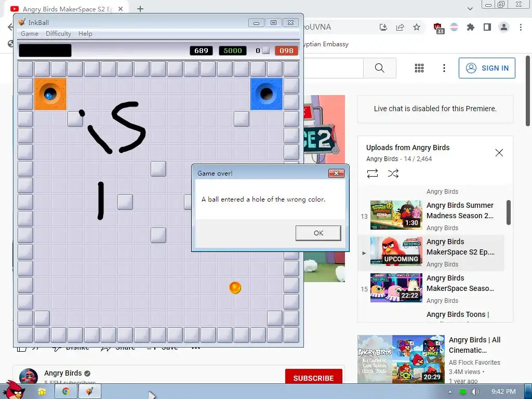Screen dimensions: 532x399
Task: Click the blue hole in InkBall
Action: click(x=267, y=94)
